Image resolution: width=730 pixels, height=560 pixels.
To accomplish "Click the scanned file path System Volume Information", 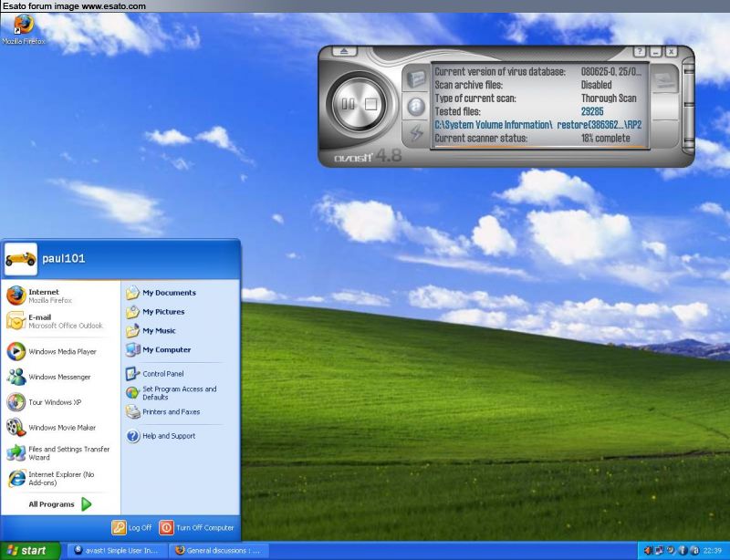I will pyautogui.click(x=537, y=125).
